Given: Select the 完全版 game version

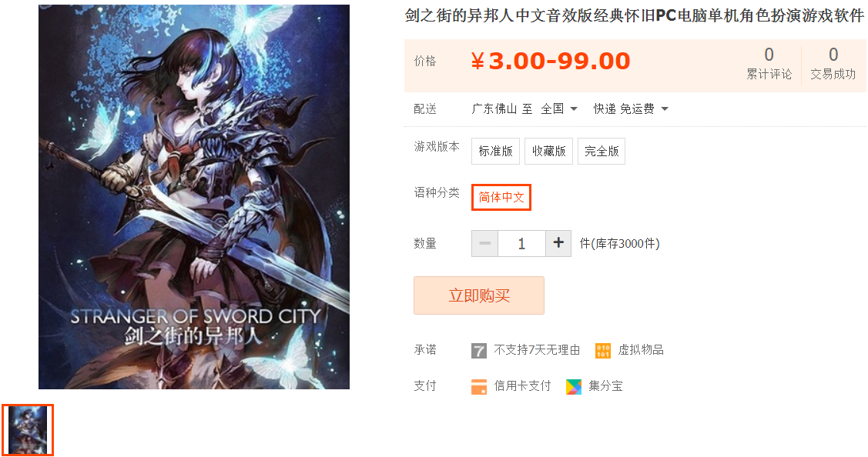Looking at the screenshot, I should tap(602, 151).
